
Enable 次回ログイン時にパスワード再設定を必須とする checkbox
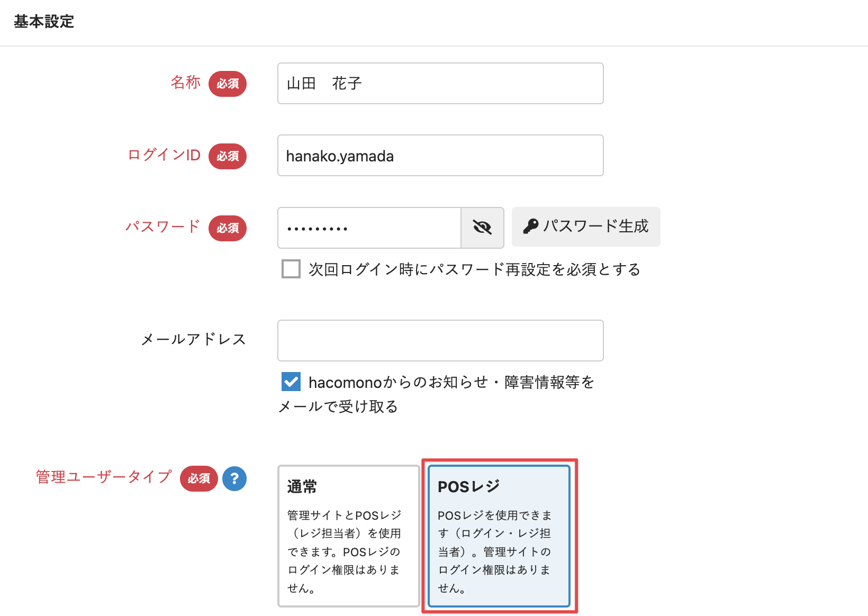291,269
